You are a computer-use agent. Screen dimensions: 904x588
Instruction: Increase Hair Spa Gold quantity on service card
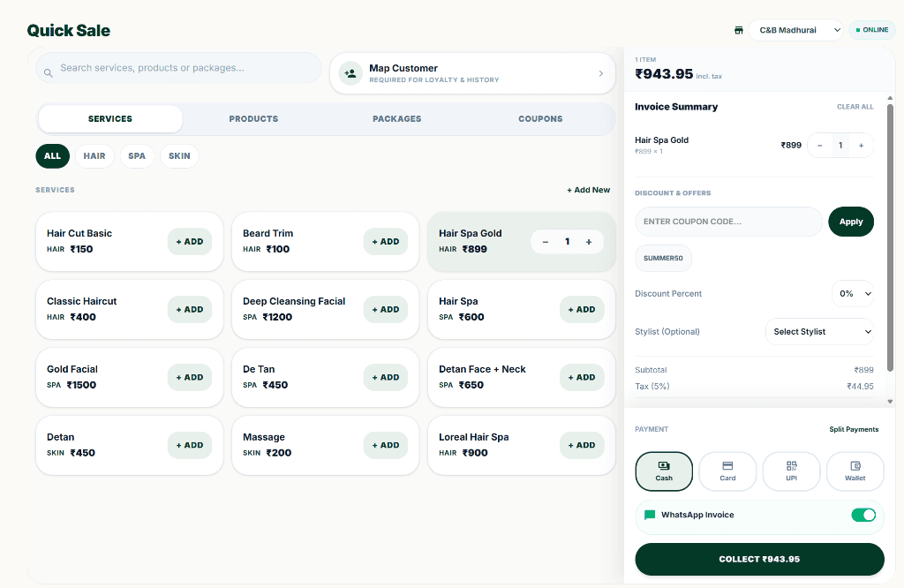click(x=589, y=242)
